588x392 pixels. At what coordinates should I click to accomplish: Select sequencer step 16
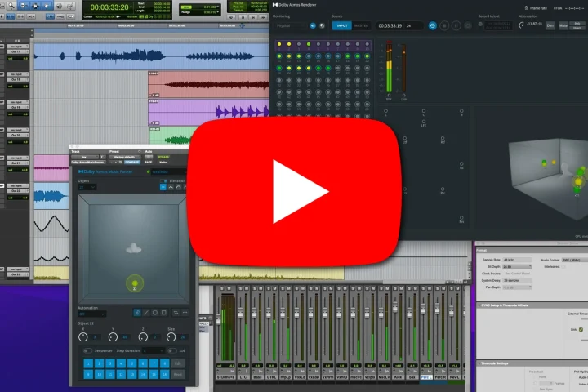(x=164, y=374)
